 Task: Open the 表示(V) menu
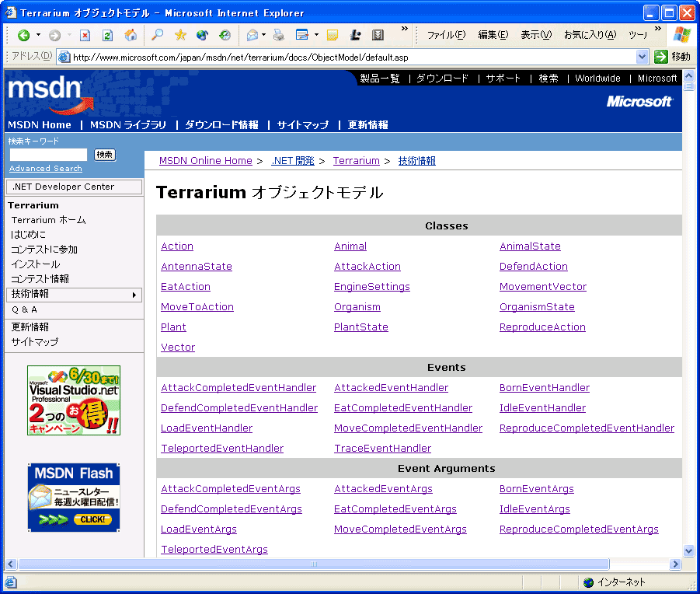tap(536, 35)
